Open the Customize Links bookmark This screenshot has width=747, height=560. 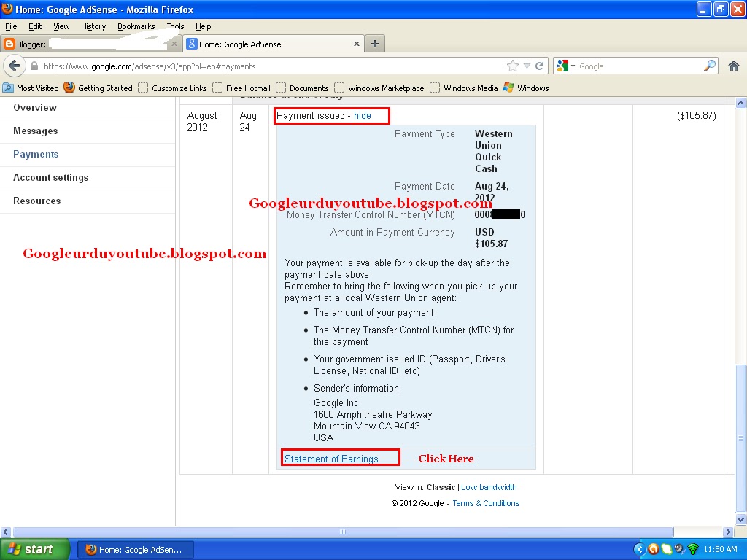172,88
